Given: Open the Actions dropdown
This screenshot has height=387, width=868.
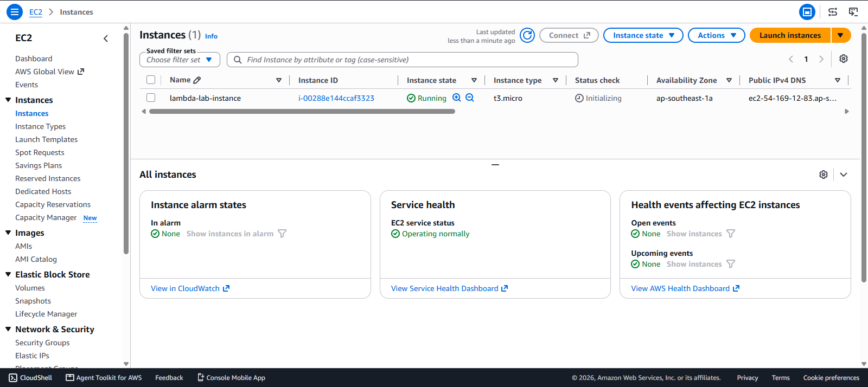Looking at the screenshot, I should [x=717, y=35].
